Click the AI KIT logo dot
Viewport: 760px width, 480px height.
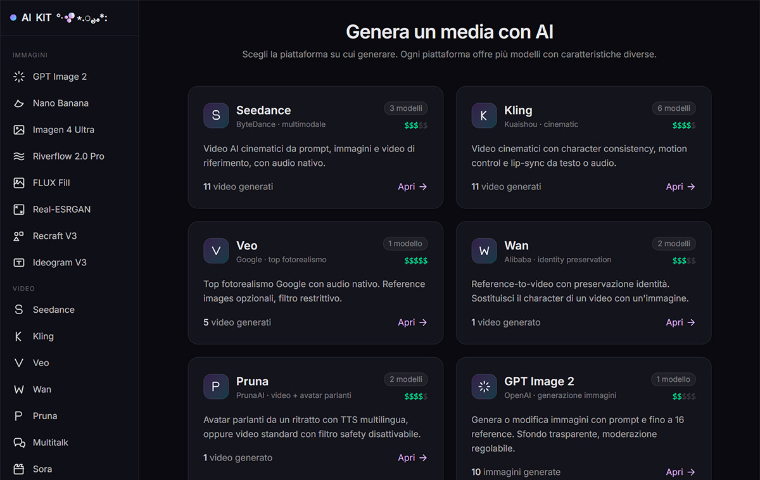(x=13, y=18)
